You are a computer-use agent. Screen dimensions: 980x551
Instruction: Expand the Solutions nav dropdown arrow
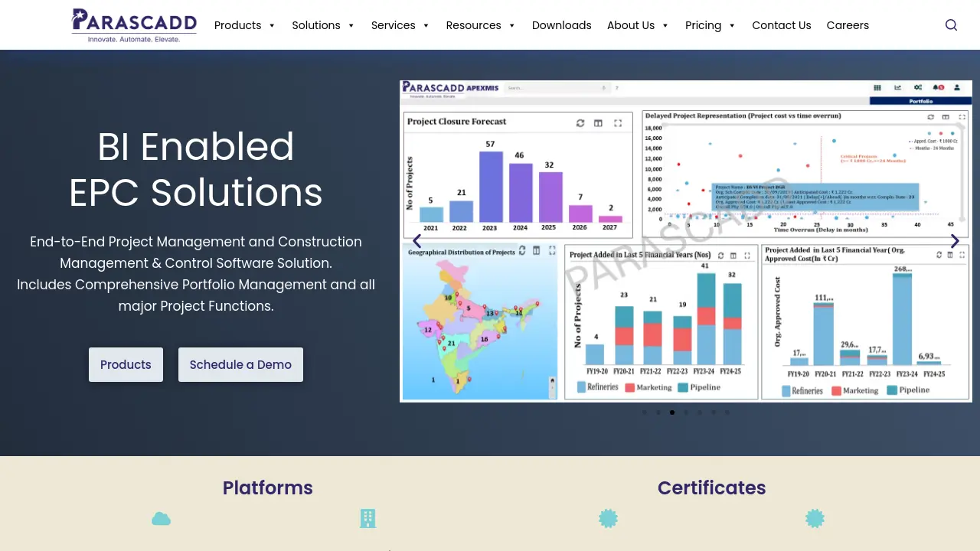pos(351,26)
